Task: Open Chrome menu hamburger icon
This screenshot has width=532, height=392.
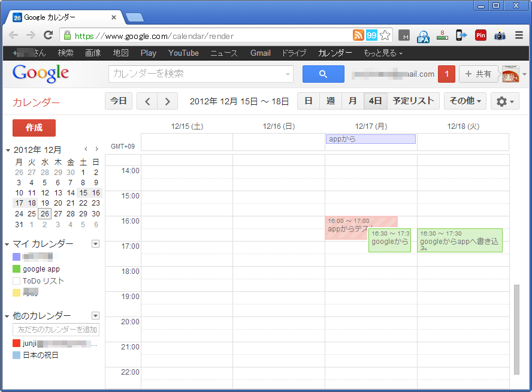Action: pos(519,35)
